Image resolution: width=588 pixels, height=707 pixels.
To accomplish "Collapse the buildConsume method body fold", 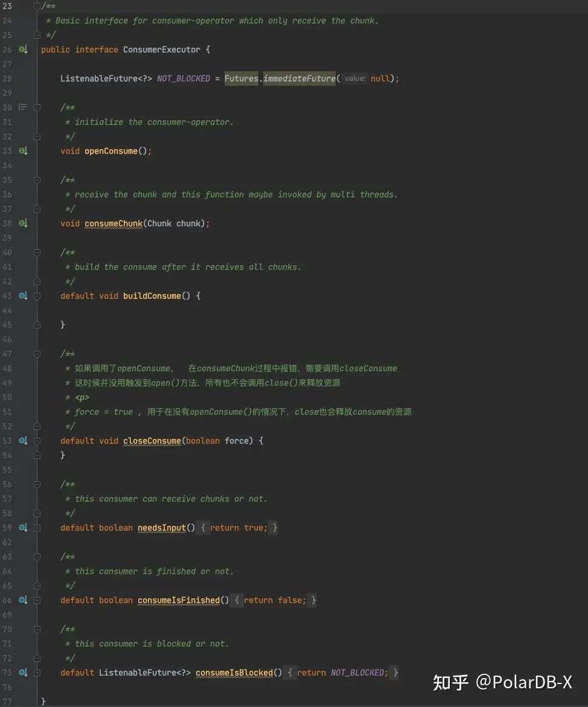I will coord(37,296).
